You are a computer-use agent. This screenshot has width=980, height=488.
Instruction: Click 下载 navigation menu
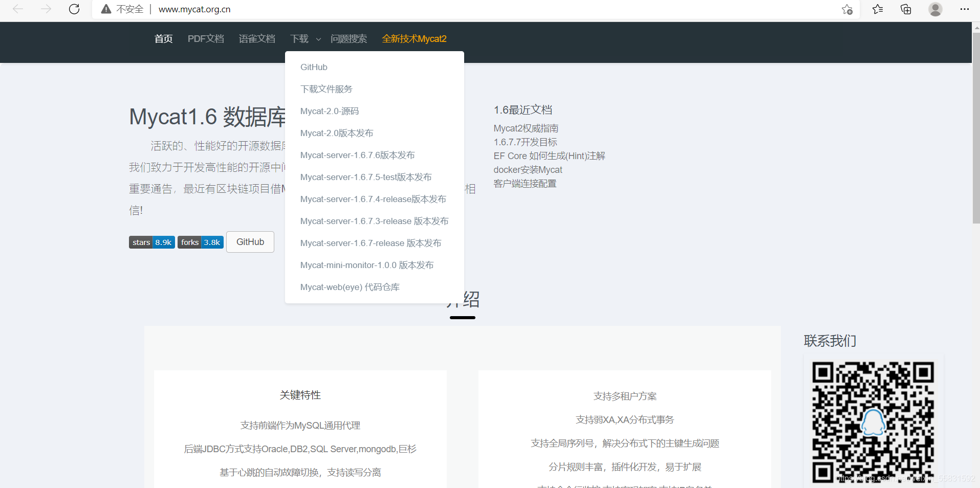(x=299, y=39)
